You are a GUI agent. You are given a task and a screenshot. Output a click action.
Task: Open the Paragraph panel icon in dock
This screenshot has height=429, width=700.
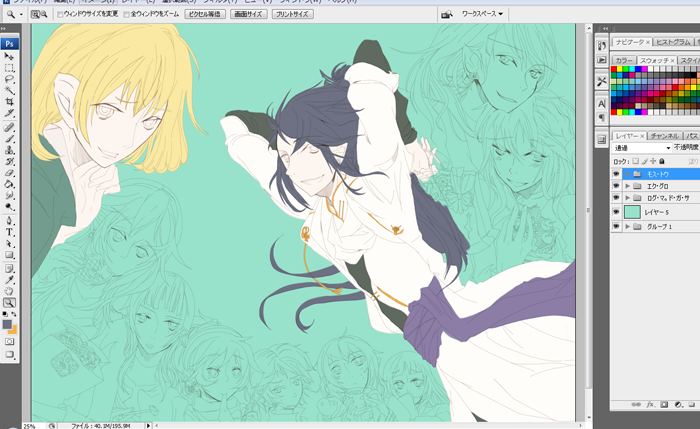click(x=601, y=117)
